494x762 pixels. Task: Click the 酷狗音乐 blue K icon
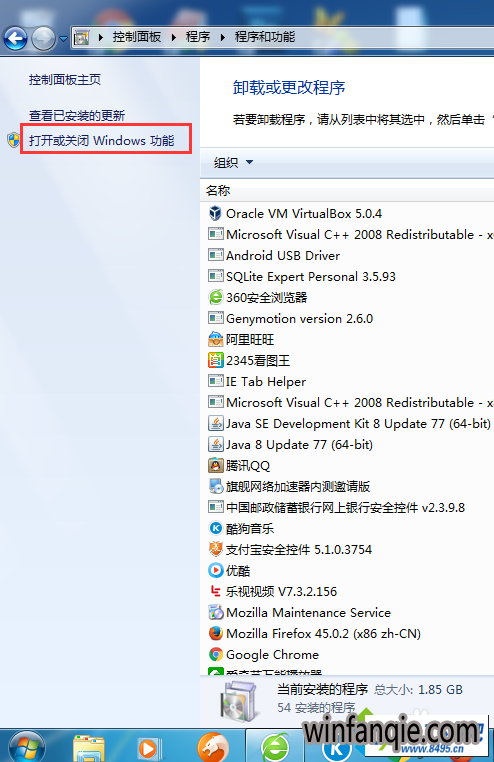click(x=215, y=528)
